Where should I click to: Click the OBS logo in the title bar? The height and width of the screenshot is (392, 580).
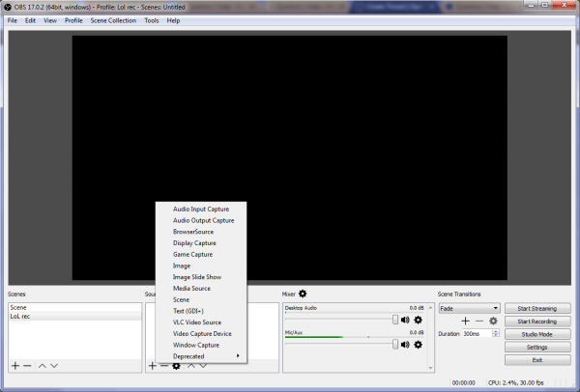(x=8, y=7)
